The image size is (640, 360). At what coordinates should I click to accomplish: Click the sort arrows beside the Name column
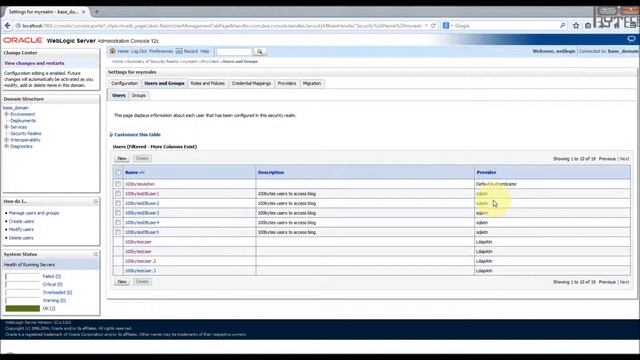(142, 173)
